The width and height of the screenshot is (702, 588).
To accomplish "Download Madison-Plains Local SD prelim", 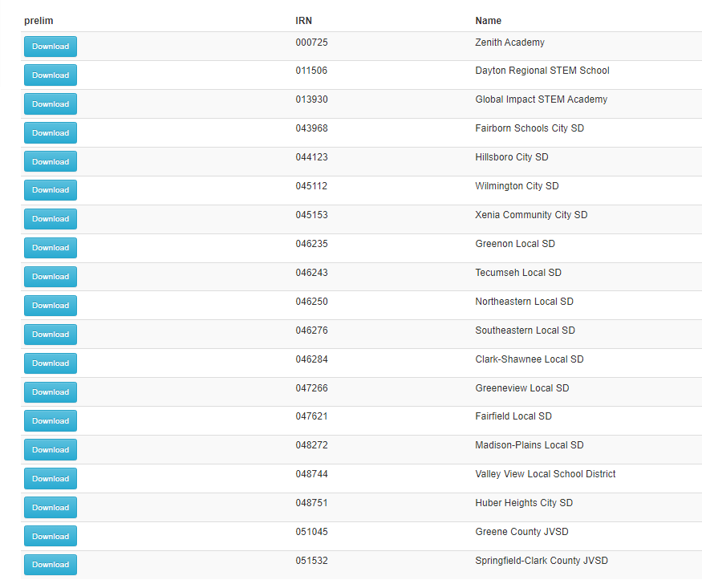I will tap(51, 450).
